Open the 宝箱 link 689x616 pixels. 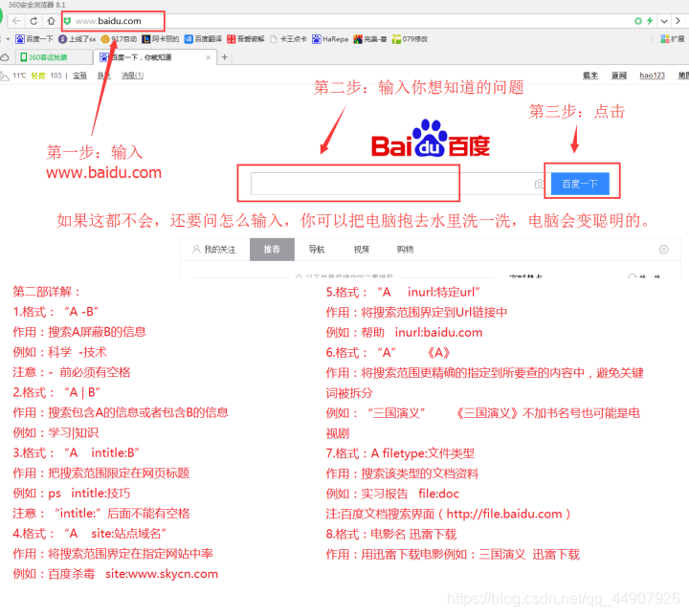pos(79,76)
